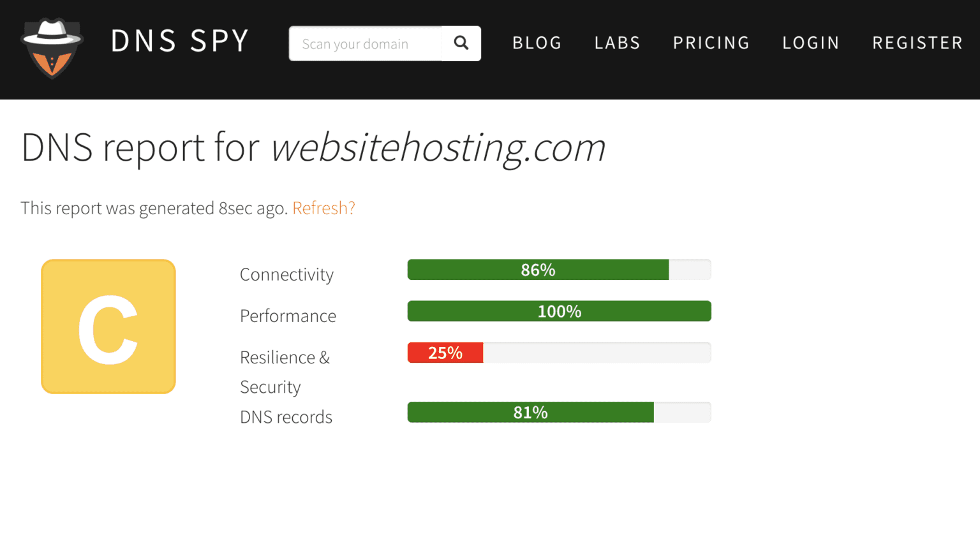The width and height of the screenshot is (980, 535).
Task: Click the Refresh? link to regenerate report
Action: coord(323,208)
